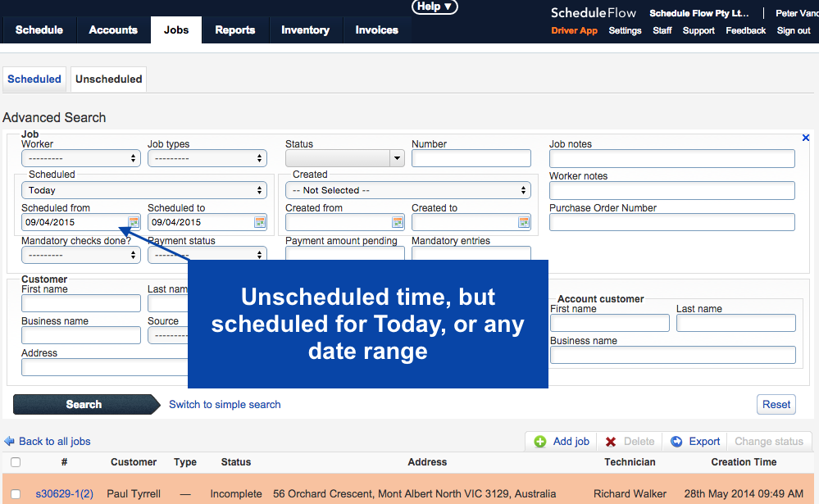Open the Invoices menu tab
819x504 pixels.
point(376,30)
